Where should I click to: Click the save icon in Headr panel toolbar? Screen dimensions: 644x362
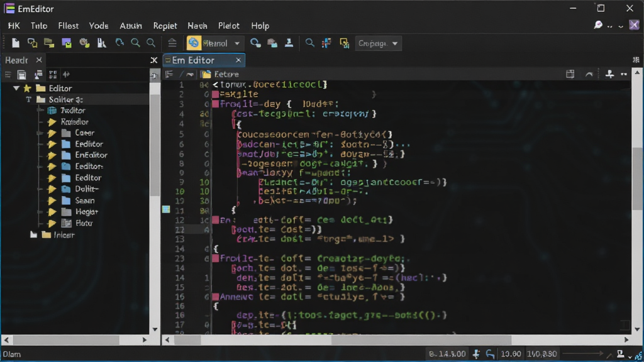point(22,75)
